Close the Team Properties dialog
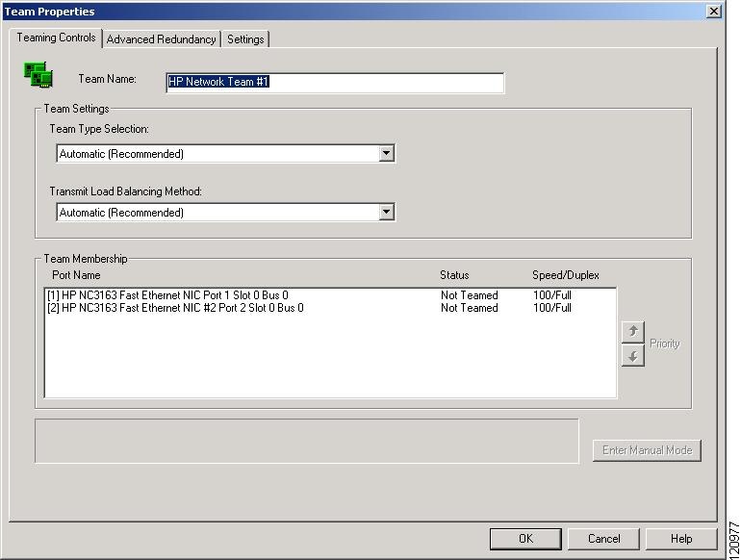 [x=713, y=12]
